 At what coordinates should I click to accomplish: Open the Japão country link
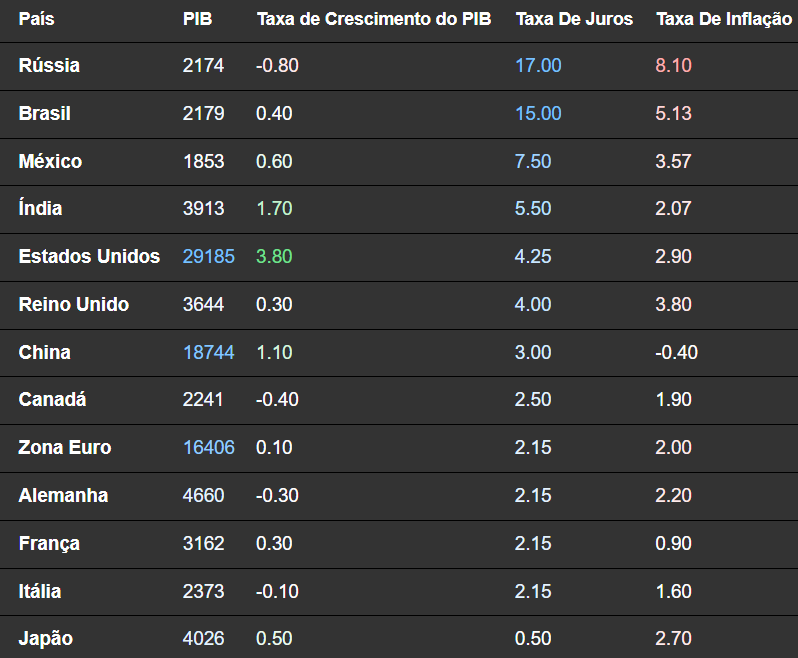coord(46,639)
